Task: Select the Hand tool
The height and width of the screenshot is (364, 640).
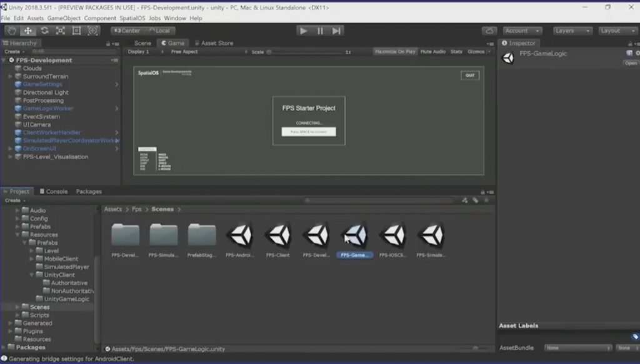Action: pos(12,31)
